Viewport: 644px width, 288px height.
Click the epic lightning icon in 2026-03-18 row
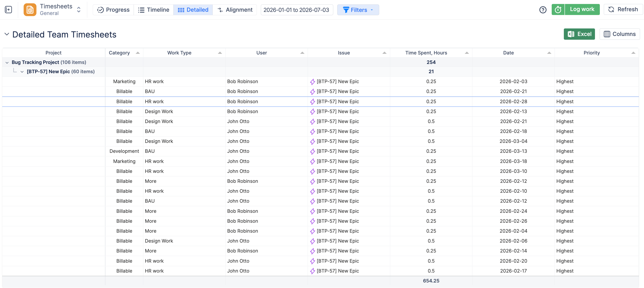coord(313,161)
